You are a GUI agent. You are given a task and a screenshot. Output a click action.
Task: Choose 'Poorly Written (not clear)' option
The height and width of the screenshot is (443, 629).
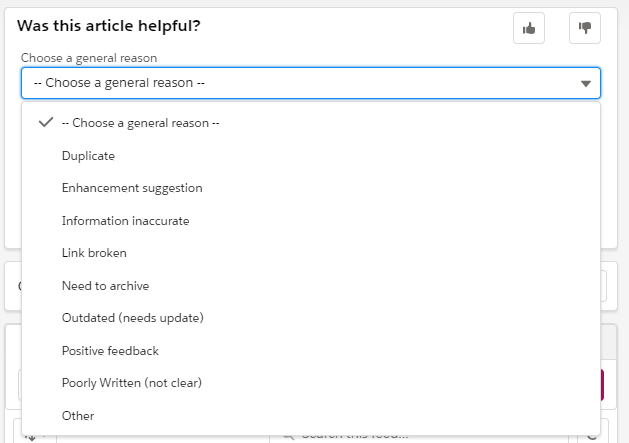[132, 383]
